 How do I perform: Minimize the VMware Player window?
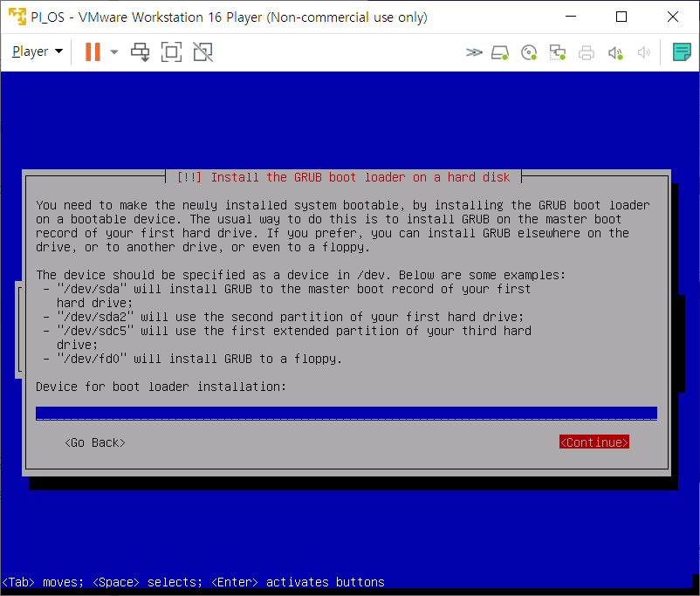pos(571,17)
